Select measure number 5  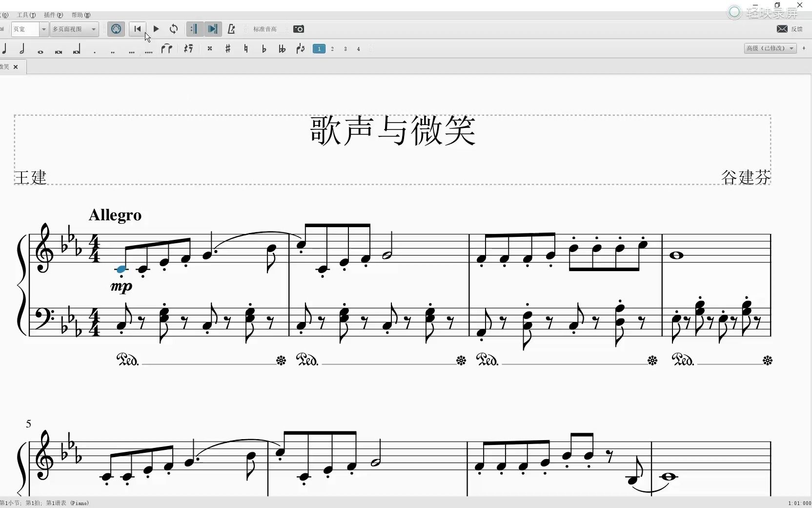click(x=29, y=424)
